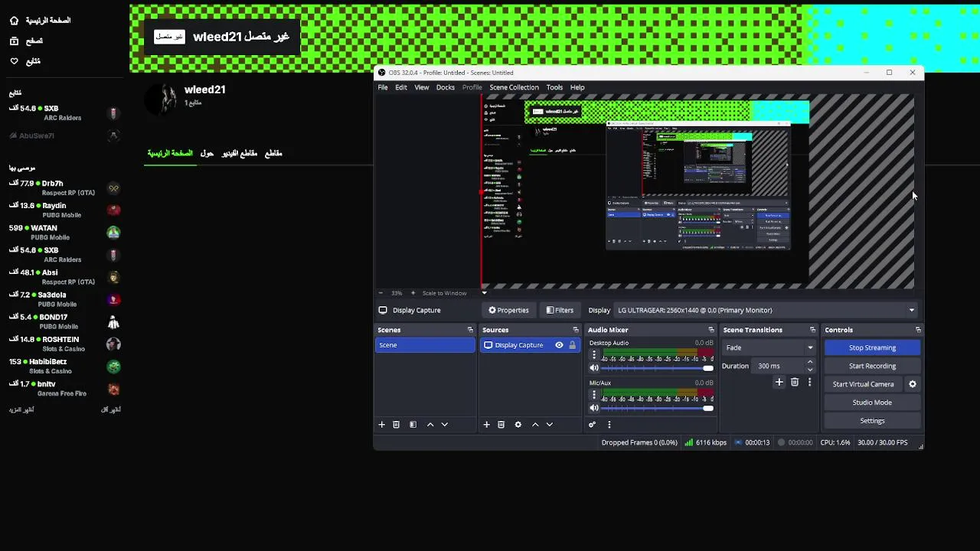Viewport: 980px width, 551px height.
Task: Zoom in the OBS preview
Action: [x=413, y=293]
